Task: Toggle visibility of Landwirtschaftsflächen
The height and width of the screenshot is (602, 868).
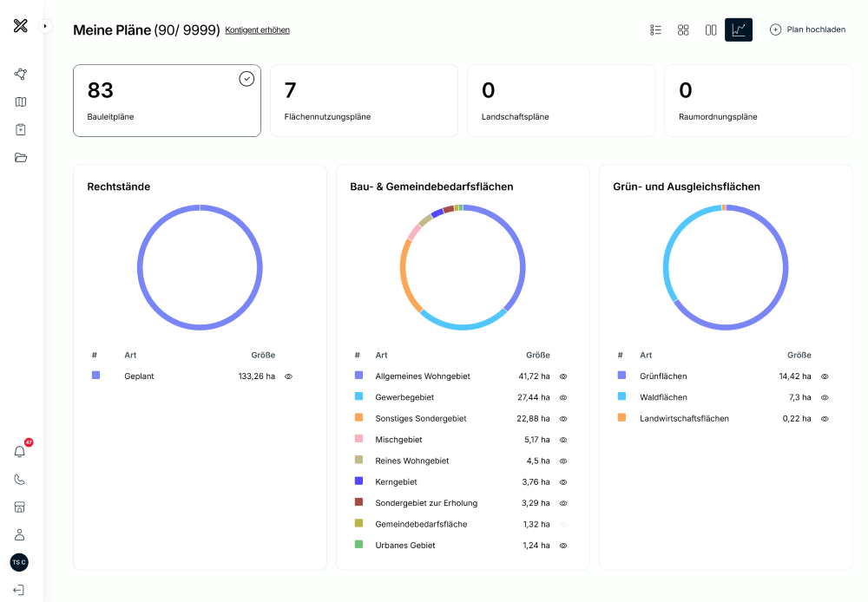Action: 825,419
